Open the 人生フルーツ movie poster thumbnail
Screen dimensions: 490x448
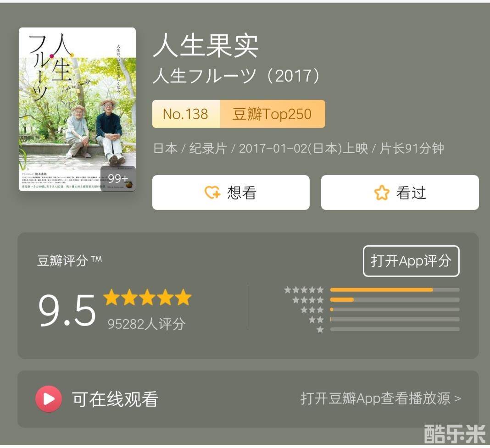(77, 109)
